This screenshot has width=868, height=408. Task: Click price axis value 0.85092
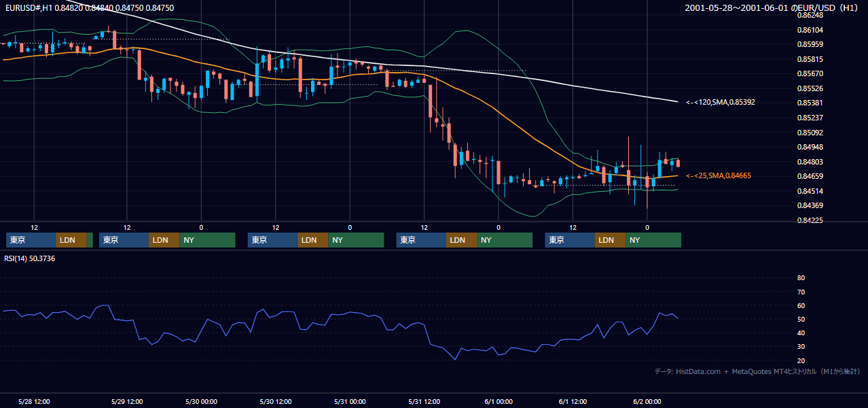click(810, 133)
